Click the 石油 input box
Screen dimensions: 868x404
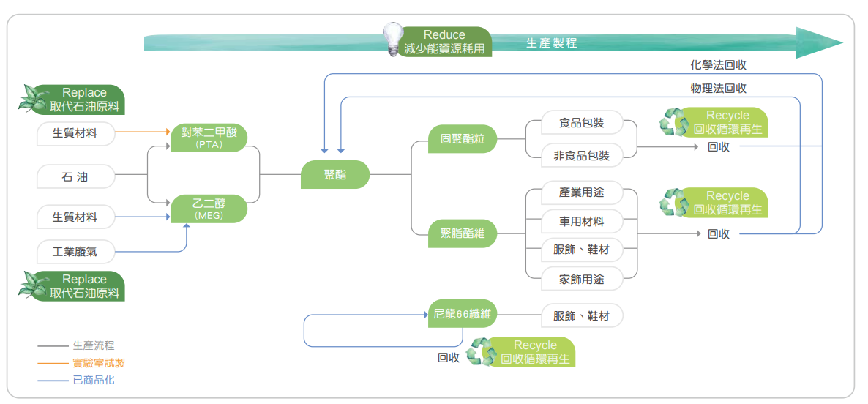tap(76, 176)
